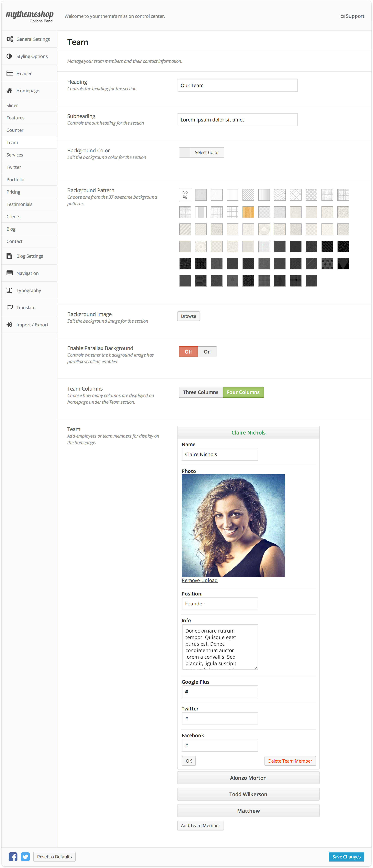This screenshot has height=868, width=373.
Task: Select the Header layout icon
Action: click(x=10, y=73)
